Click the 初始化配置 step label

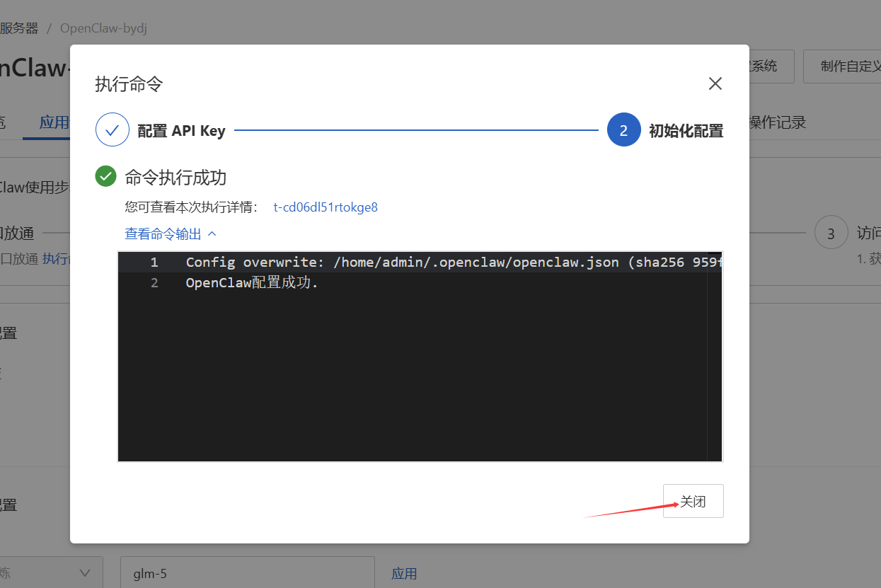click(686, 131)
